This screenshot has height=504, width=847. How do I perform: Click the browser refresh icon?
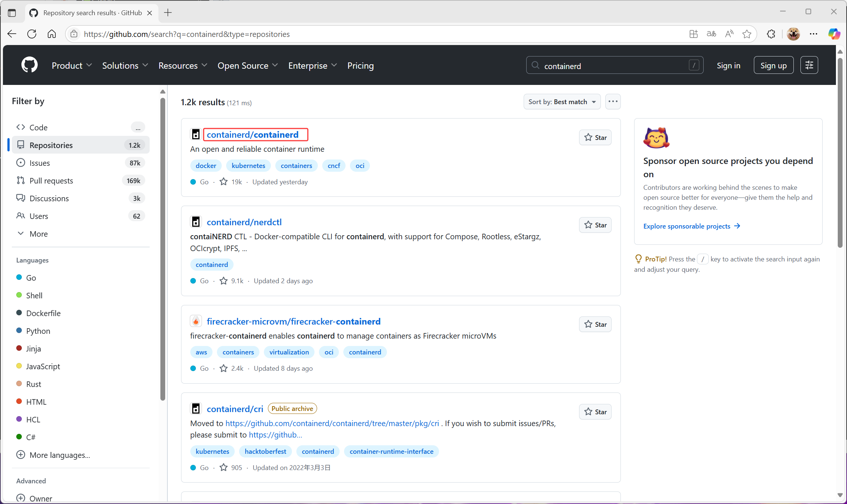pyautogui.click(x=32, y=34)
